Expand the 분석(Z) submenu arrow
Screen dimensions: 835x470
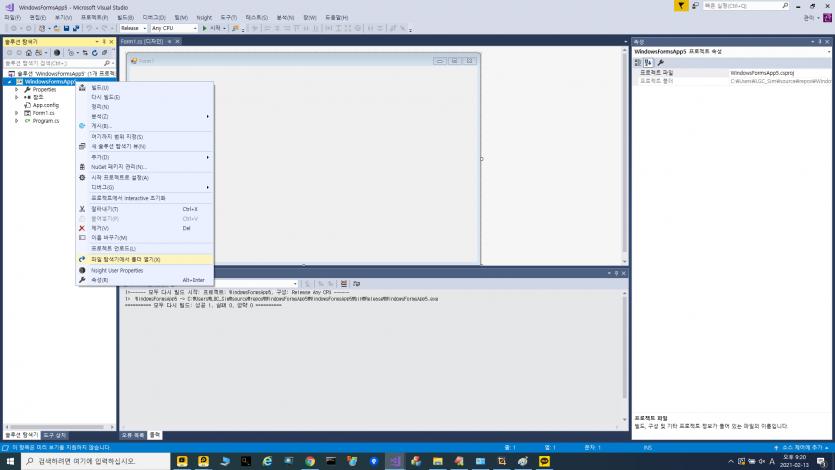click(x=208, y=116)
